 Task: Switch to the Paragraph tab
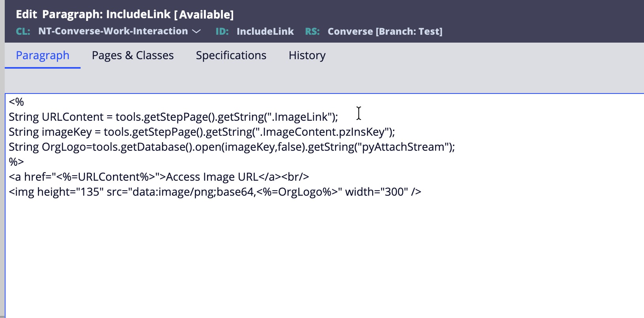click(43, 56)
